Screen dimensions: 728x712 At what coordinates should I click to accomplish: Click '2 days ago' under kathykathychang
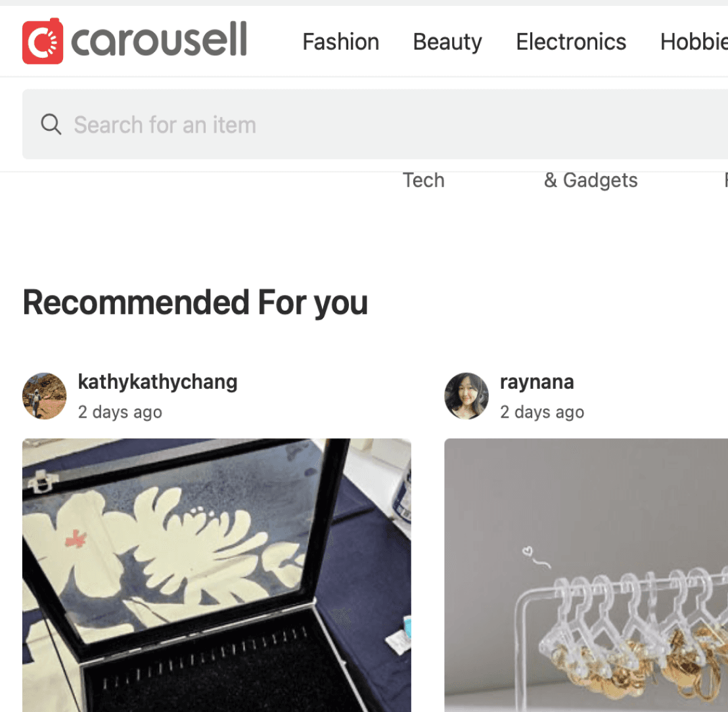[x=120, y=412]
